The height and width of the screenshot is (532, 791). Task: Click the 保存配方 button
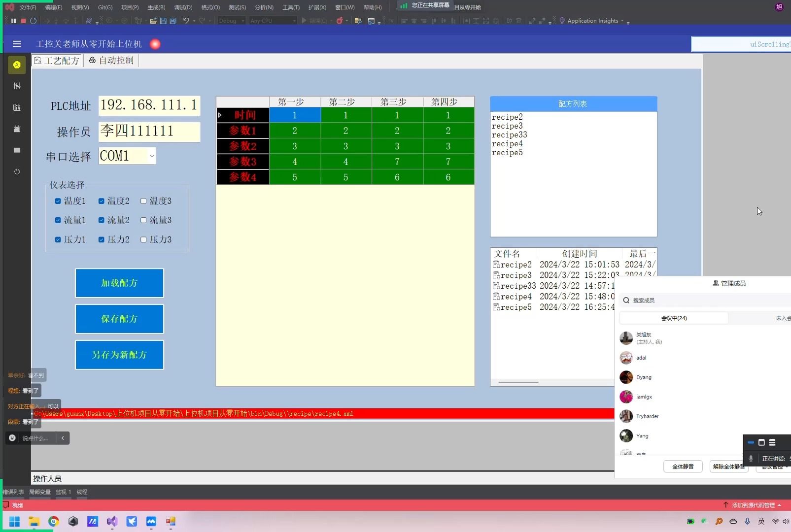(x=119, y=319)
